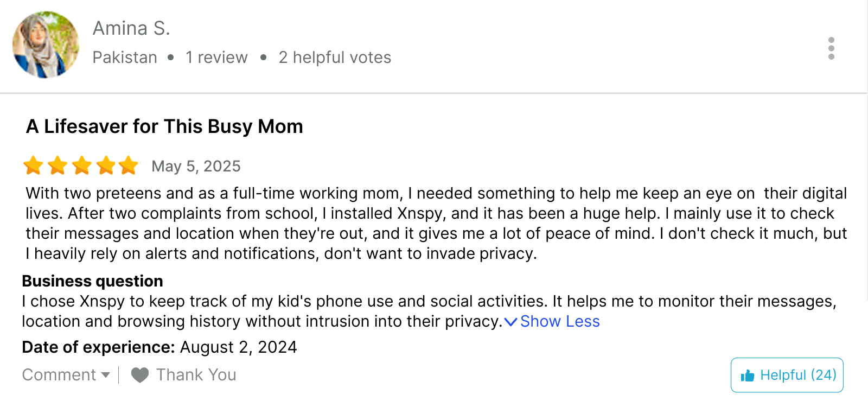This screenshot has width=868, height=401.
Task: Click the fifth rating star
Action: (x=129, y=166)
